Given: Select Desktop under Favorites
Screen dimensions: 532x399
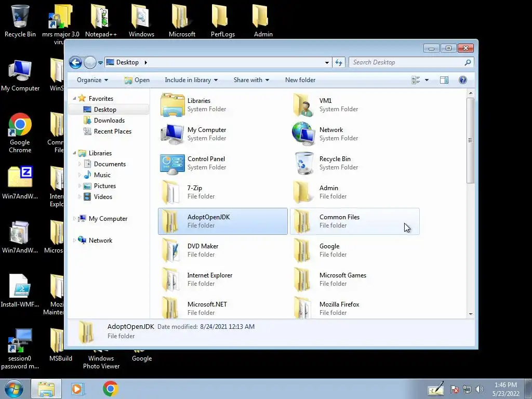Looking at the screenshot, I should pyautogui.click(x=105, y=110).
